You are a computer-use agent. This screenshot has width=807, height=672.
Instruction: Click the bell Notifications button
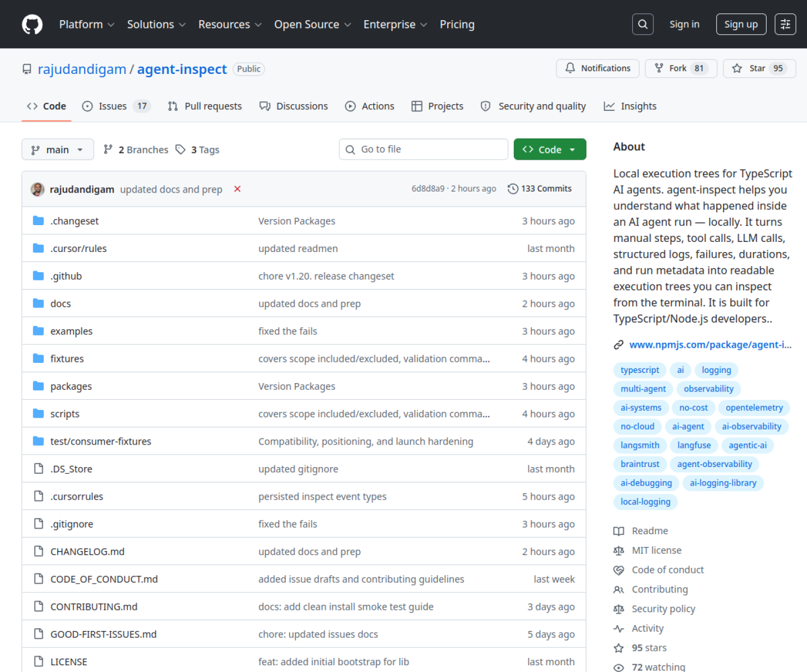597,68
